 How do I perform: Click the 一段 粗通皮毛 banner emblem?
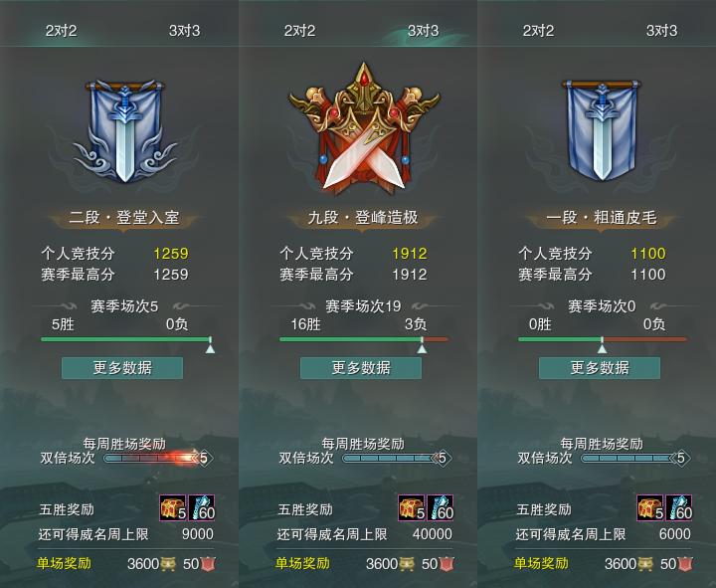click(x=602, y=129)
